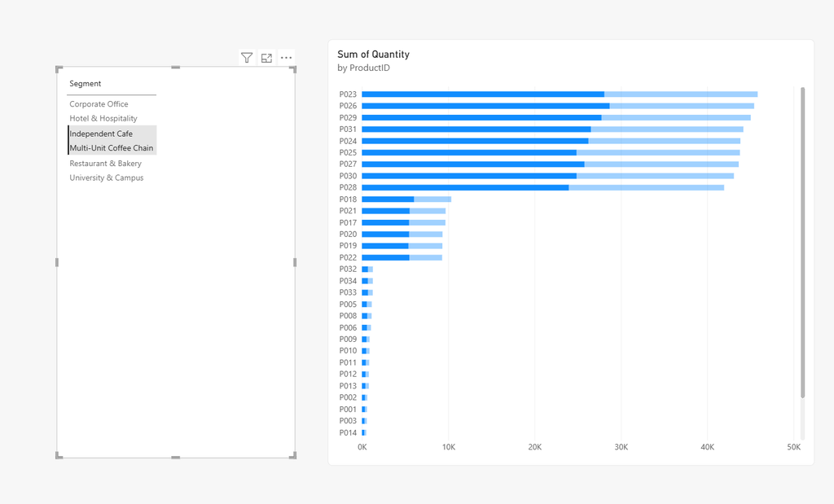The image size is (834, 504).
Task: Click the by ProductID subtitle
Action: tap(363, 68)
